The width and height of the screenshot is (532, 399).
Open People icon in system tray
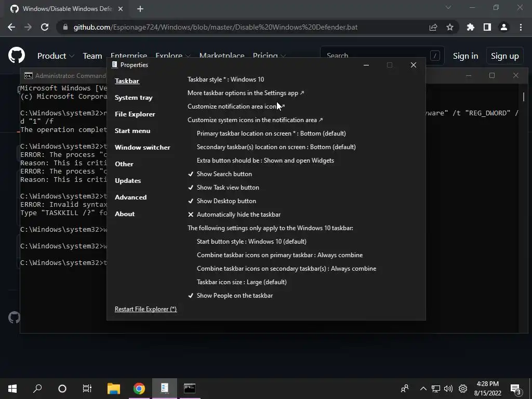coord(405,389)
